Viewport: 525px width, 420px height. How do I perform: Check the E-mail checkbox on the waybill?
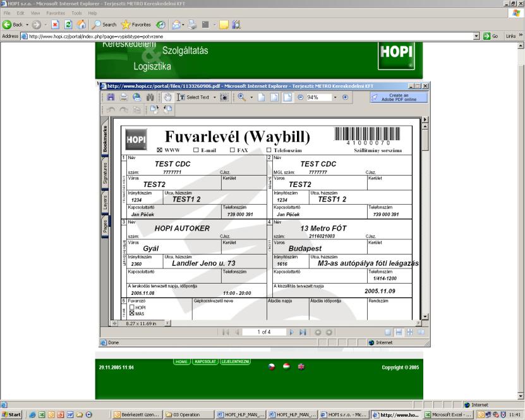click(x=196, y=150)
